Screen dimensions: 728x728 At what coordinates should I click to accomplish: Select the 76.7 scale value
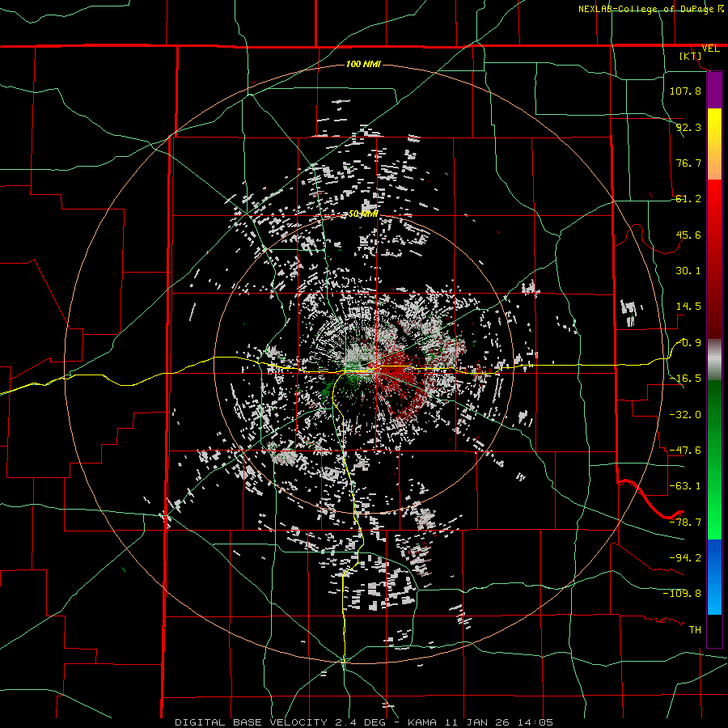(x=688, y=163)
